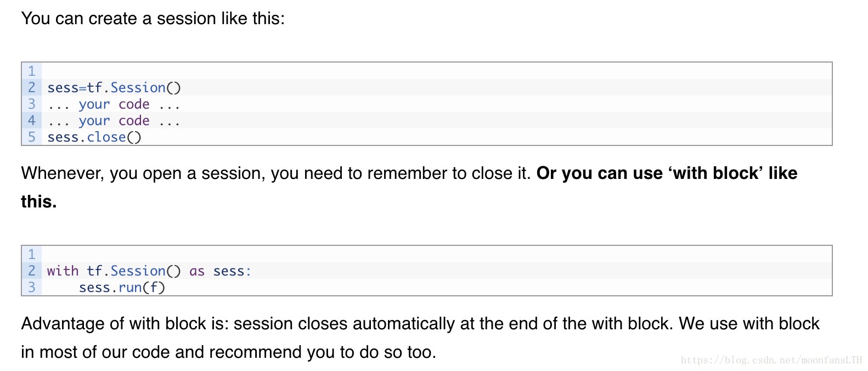Click line number 1 in first code block

tap(31, 71)
